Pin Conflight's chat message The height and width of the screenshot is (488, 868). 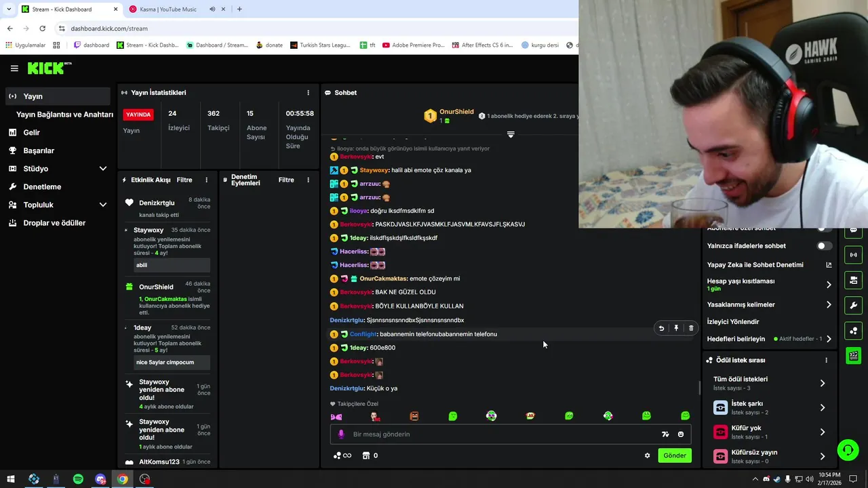click(676, 329)
